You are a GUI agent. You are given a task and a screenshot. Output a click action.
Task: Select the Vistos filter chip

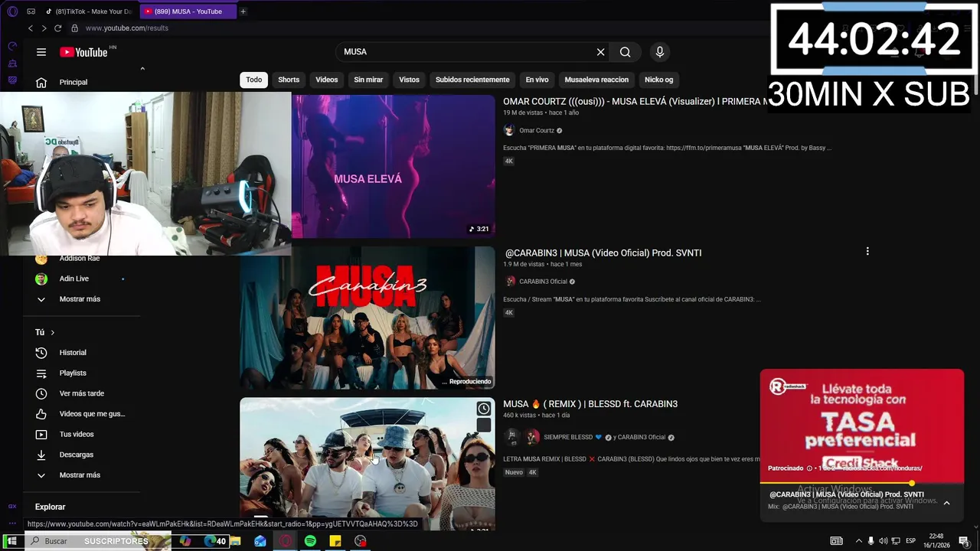409,80
